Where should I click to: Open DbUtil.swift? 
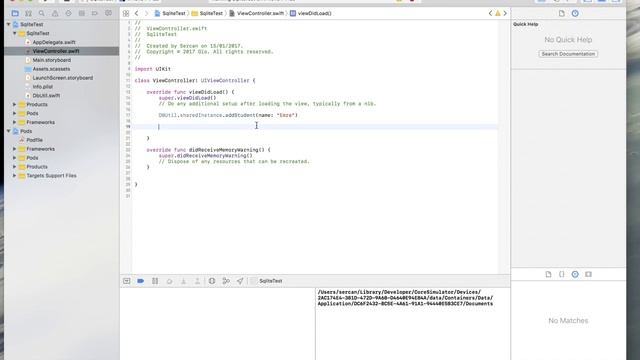click(46, 96)
